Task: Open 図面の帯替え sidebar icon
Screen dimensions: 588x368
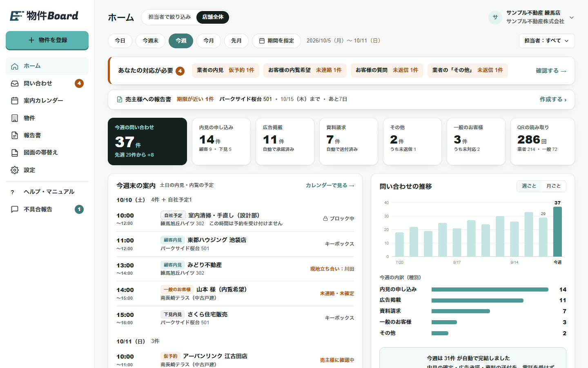Action: tap(15, 153)
